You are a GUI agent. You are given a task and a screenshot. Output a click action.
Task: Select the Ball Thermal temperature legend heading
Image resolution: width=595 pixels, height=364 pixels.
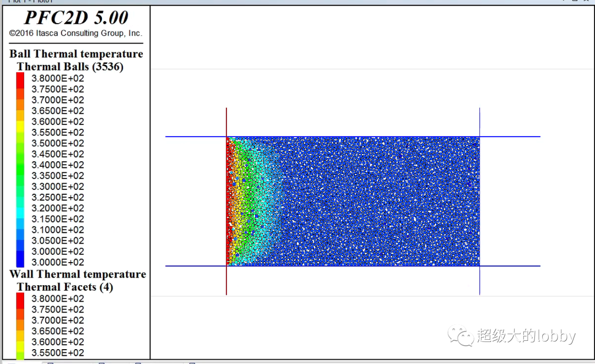[76, 54]
